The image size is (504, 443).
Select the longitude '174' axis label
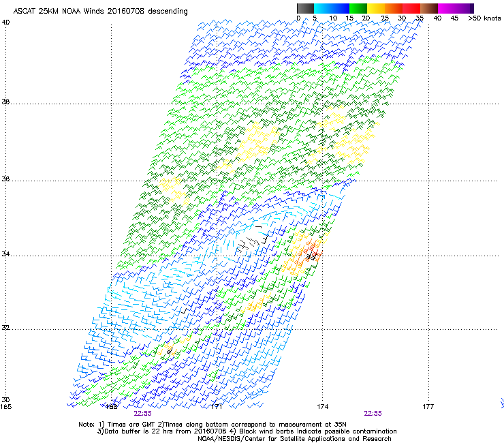[x=322, y=407]
